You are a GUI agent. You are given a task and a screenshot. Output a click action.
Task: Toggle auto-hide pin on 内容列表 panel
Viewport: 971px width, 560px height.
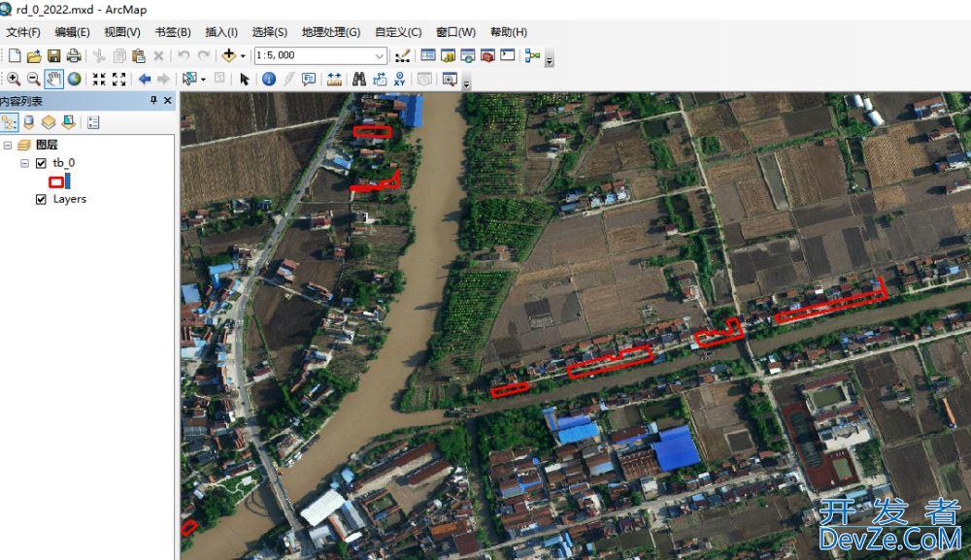click(x=153, y=100)
